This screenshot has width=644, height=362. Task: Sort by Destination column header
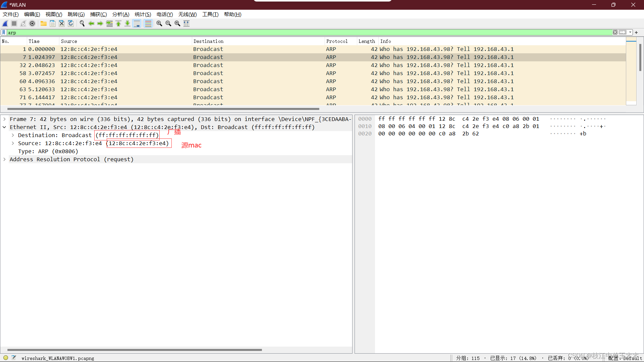coord(258,41)
